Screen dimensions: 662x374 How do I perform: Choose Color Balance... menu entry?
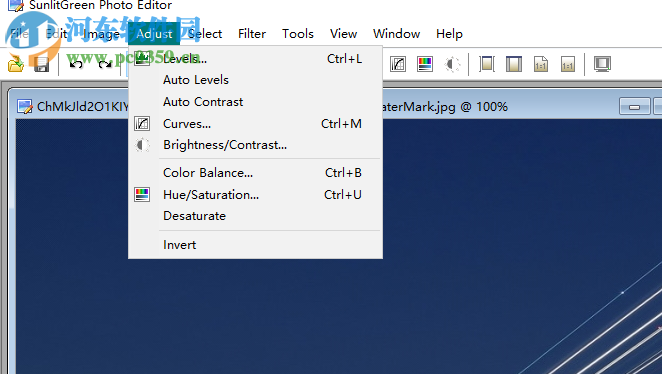pyautogui.click(x=255, y=173)
